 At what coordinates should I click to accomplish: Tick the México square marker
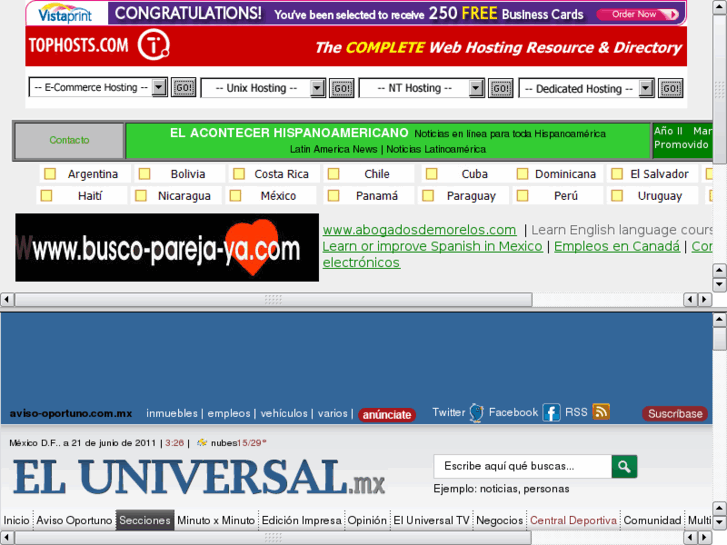click(235, 196)
